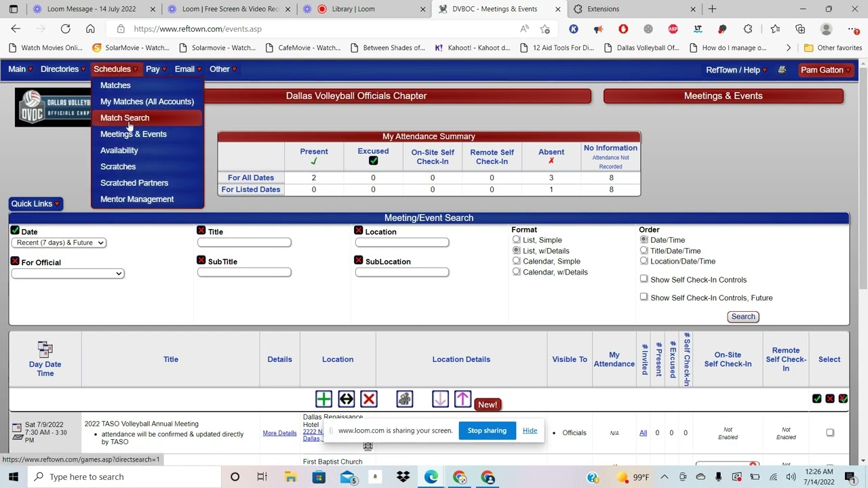868x488 pixels.
Task: Click Stop sharing button
Action: click(487, 430)
